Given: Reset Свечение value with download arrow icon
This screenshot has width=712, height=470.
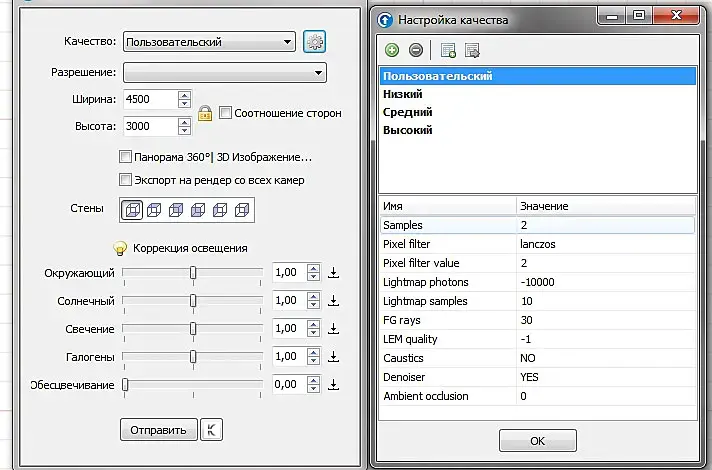Looking at the screenshot, I should click(334, 329).
